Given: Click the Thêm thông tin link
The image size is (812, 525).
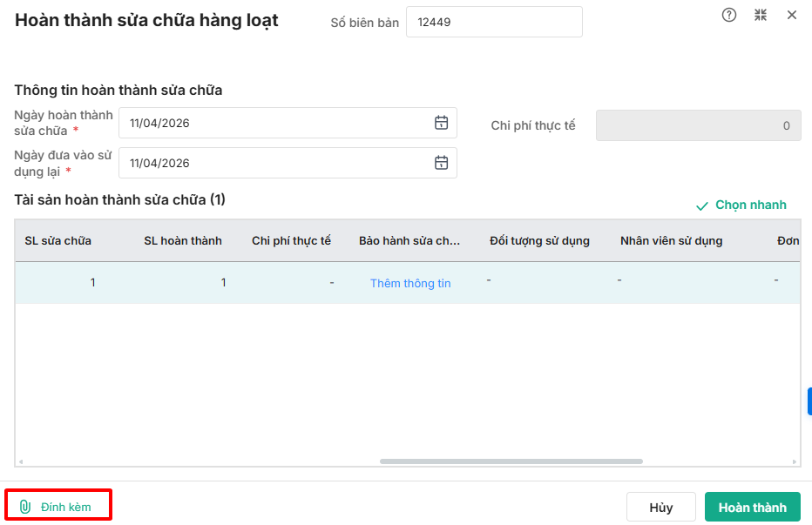Looking at the screenshot, I should point(410,283).
